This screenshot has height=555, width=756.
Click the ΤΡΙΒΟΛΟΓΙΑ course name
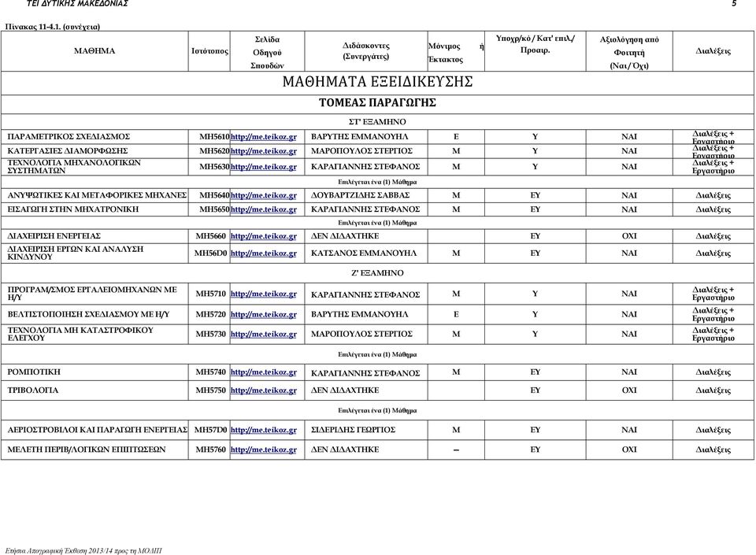click(x=33, y=390)
